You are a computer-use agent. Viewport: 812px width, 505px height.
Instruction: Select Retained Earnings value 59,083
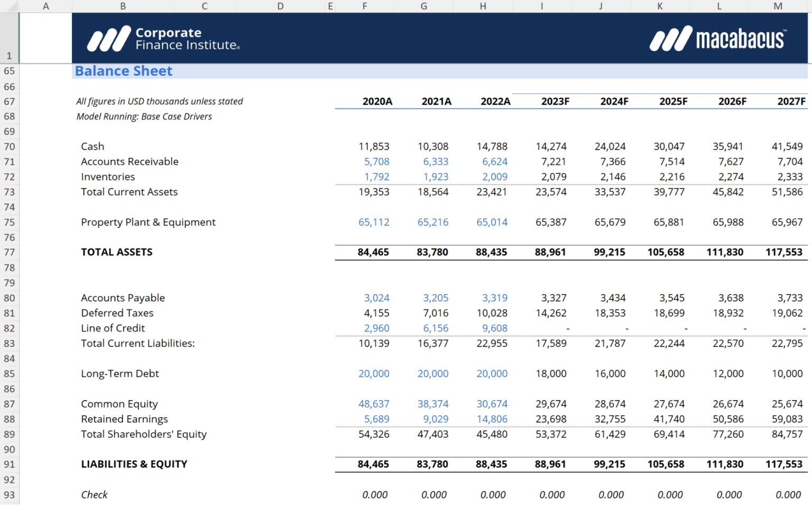[788, 419]
